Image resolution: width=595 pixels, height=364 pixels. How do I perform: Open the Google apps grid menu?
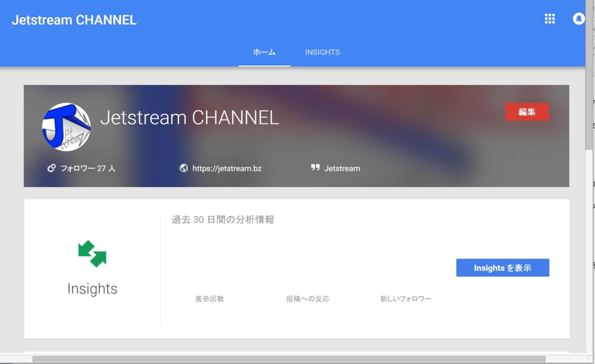pos(550,19)
